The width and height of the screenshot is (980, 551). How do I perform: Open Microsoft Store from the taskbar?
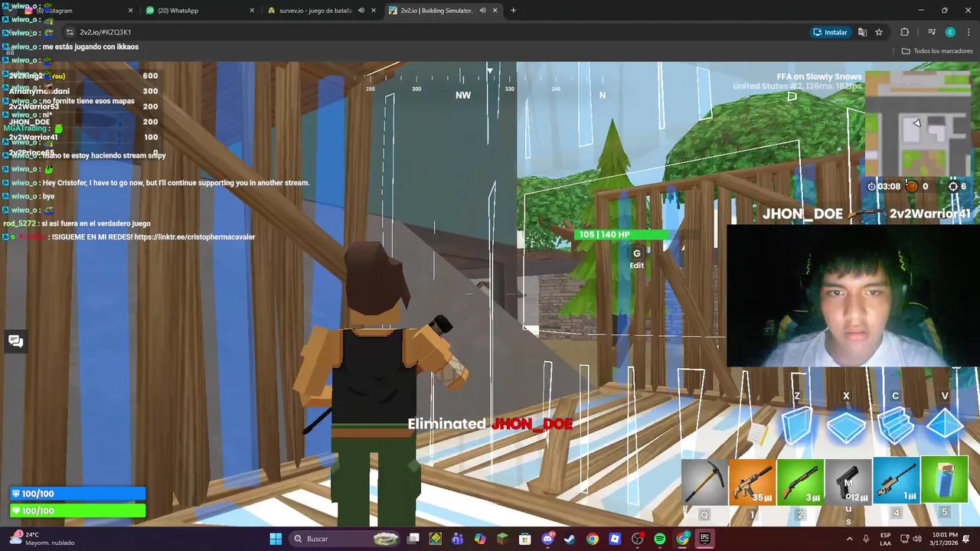coord(525,539)
